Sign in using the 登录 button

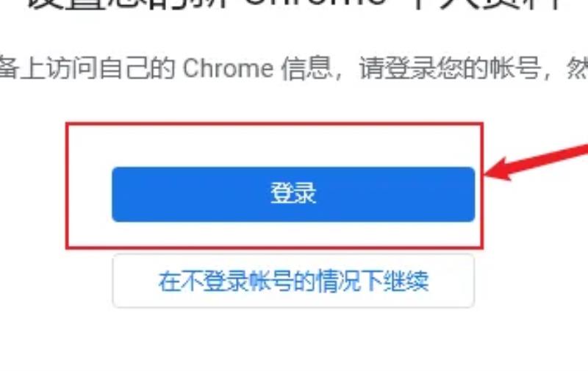[293, 195]
